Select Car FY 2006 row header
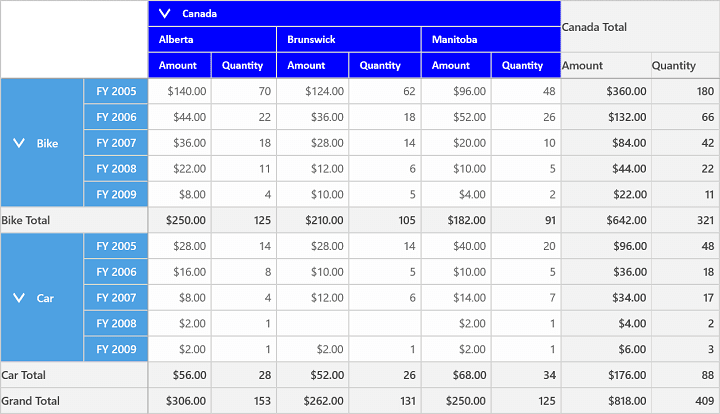The image size is (720, 414). [x=116, y=272]
